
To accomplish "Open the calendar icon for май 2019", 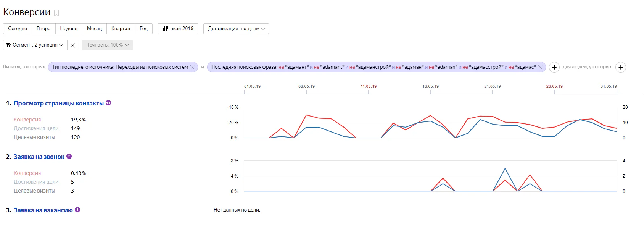I will tap(165, 29).
